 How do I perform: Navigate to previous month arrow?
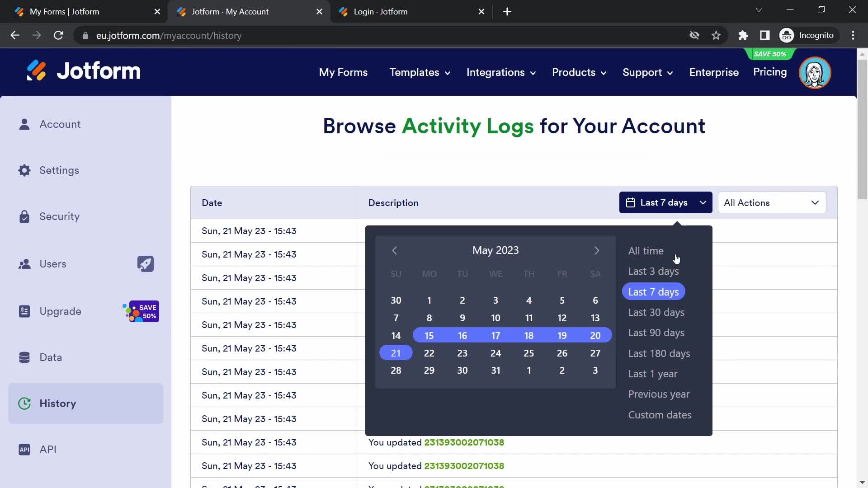[395, 250]
